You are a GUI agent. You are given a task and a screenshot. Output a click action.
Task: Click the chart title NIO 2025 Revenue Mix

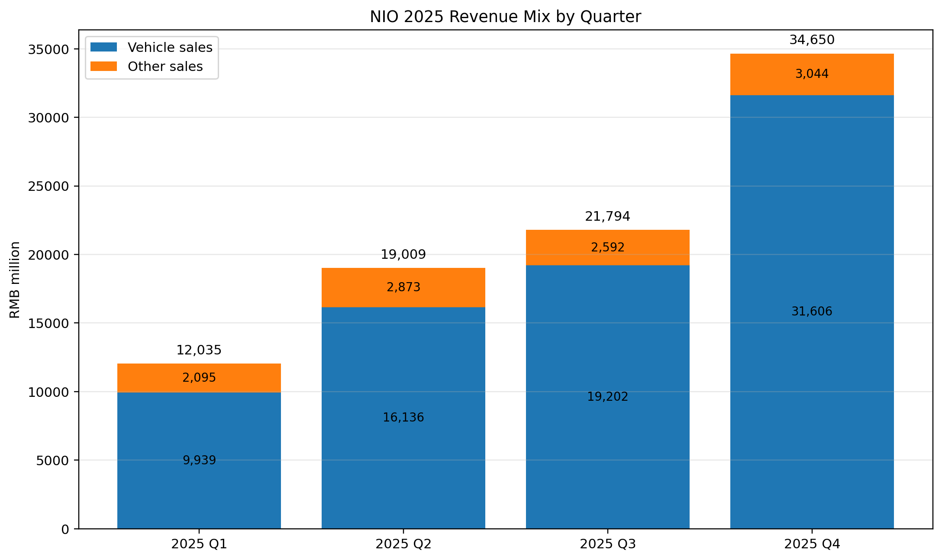click(x=505, y=17)
